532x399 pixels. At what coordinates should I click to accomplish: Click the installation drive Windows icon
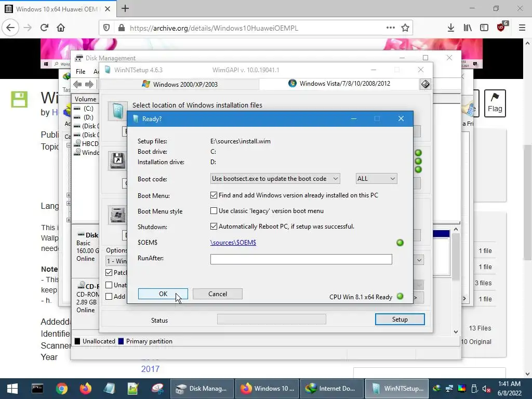(118, 215)
